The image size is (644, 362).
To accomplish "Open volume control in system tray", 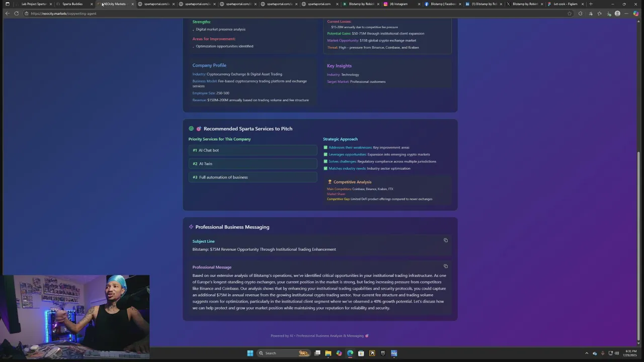I will coord(617,353).
